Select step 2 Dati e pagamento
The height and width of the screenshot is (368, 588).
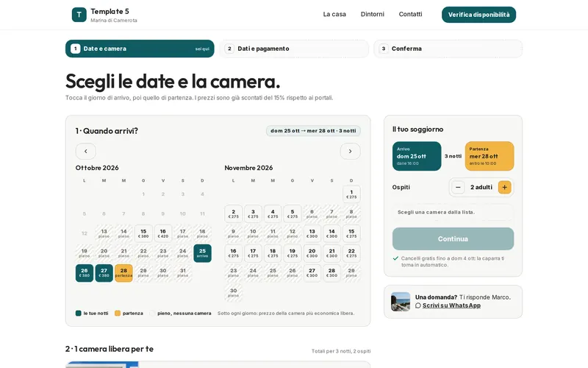(x=294, y=49)
